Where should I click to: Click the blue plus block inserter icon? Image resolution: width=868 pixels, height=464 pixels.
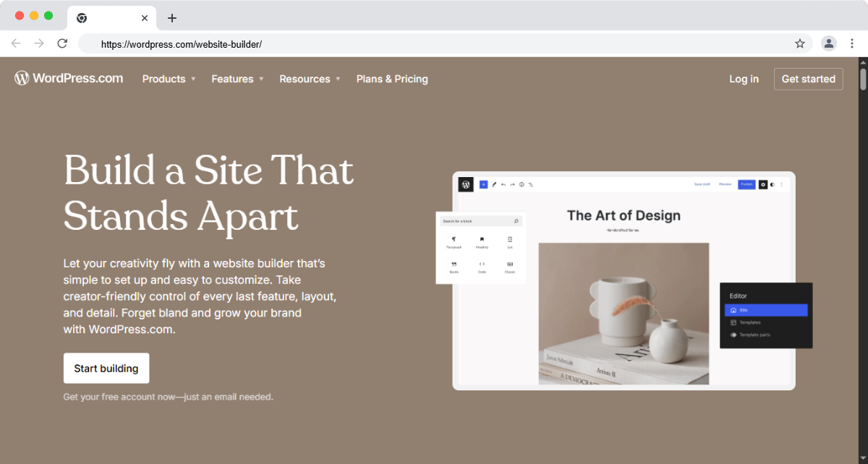tap(484, 184)
